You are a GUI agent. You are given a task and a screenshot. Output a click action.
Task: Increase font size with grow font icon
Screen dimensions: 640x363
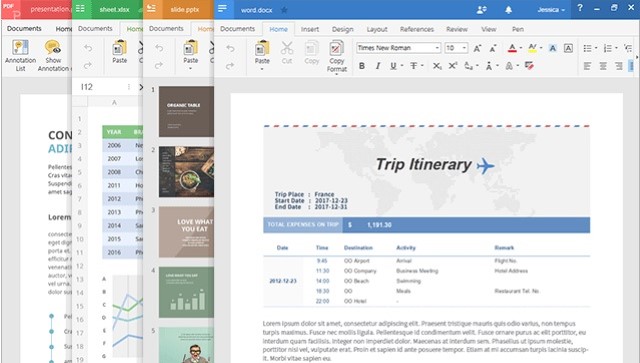click(477, 49)
